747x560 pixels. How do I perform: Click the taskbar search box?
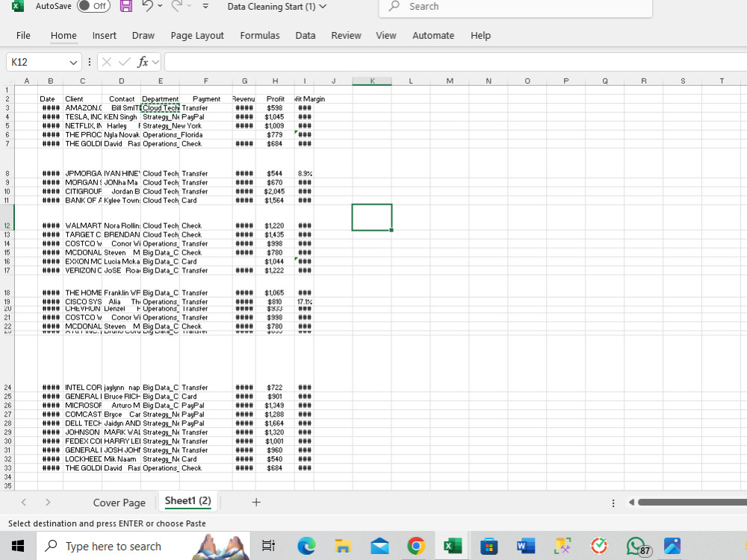[x=143, y=547]
